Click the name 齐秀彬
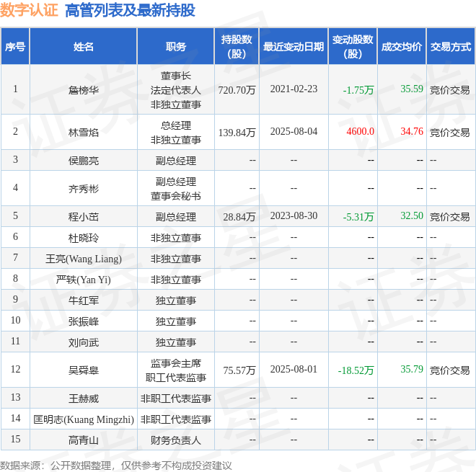The image size is (476, 472). [84, 189]
